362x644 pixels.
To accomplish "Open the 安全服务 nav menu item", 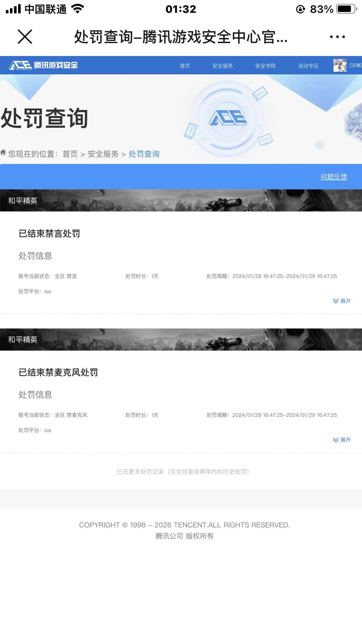I will click(x=222, y=66).
